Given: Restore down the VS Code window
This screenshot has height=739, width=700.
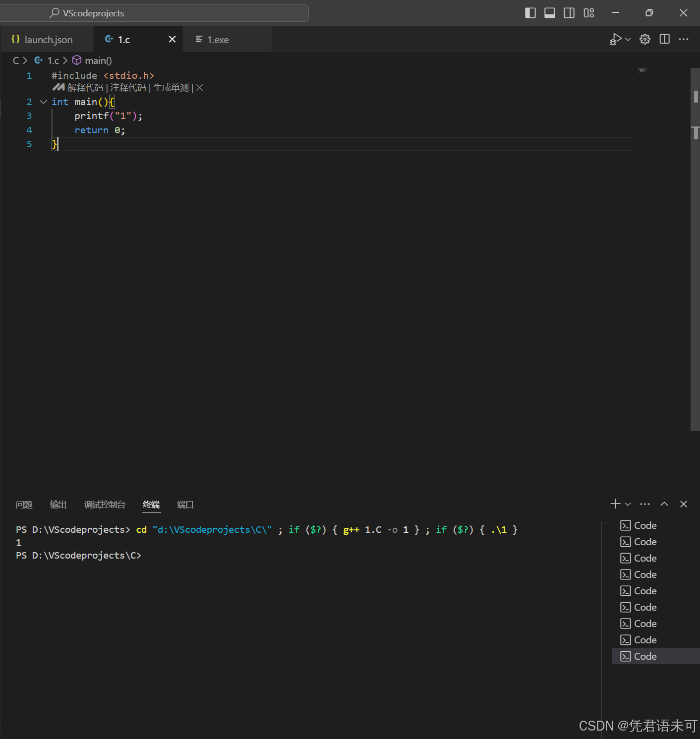Looking at the screenshot, I should [x=649, y=13].
